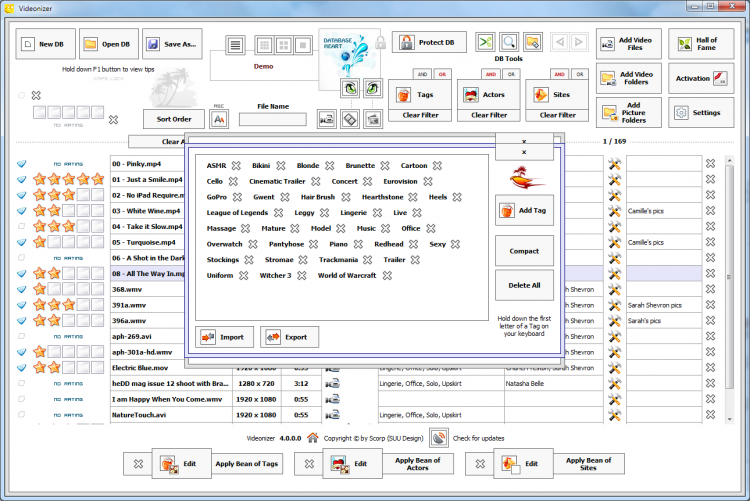
Task: Toggle the checkmark for 00 - Pinky.mp4
Action: 22,164
